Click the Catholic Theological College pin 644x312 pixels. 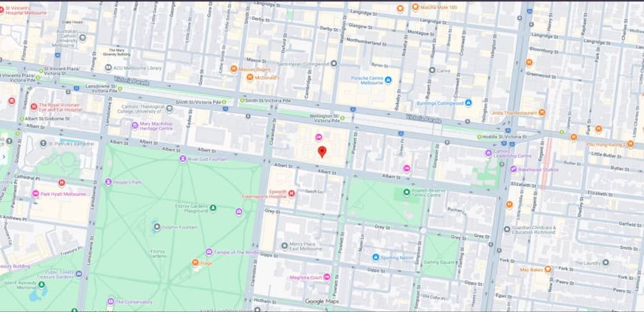[x=169, y=108]
